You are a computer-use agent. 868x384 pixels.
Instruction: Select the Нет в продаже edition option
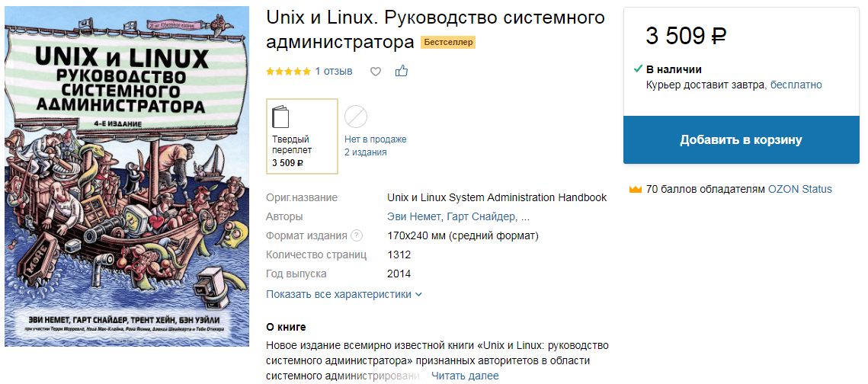[x=376, y=136]
